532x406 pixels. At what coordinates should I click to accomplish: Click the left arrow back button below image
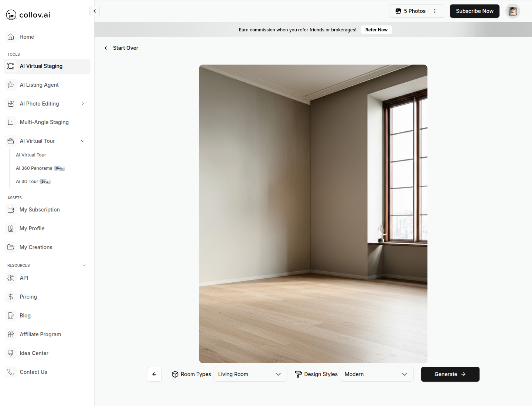pos(154,374)
